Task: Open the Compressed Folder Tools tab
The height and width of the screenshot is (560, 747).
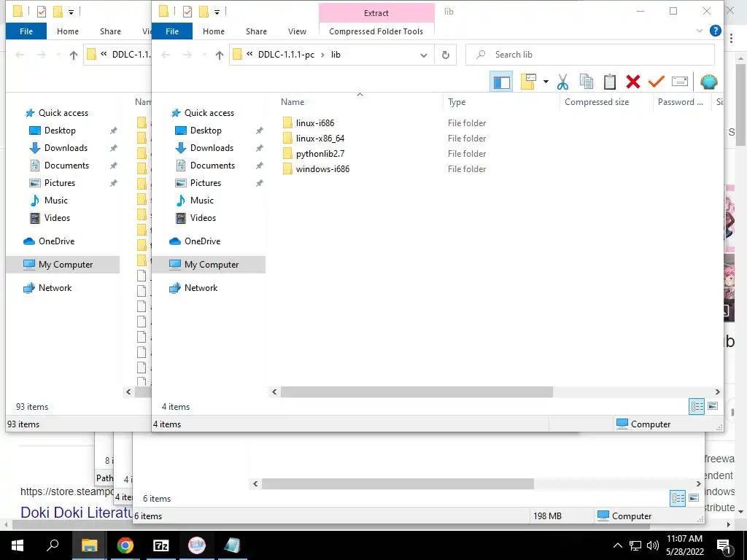Action: [x=376, y=31]
